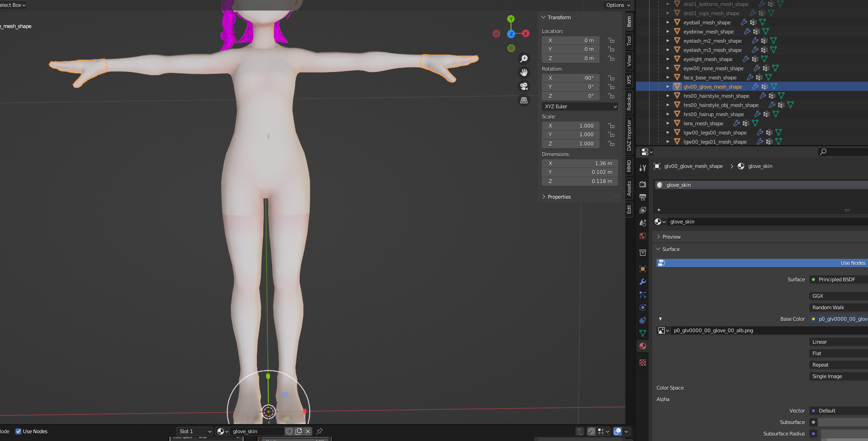Toggle snapping in node editor header
The width and height of the screenshot is (868, 441).
(591, 431)
